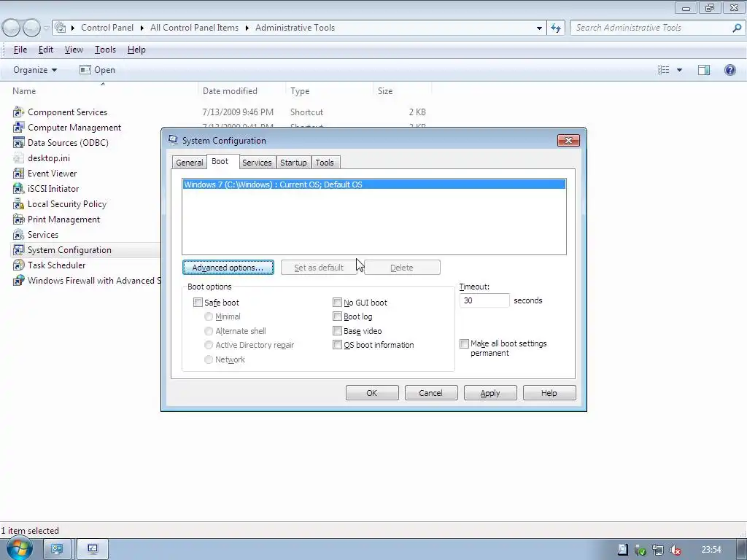Screen dimensions: 747x560
Task: Check the Base video option
Action: (x=337, y=330)
